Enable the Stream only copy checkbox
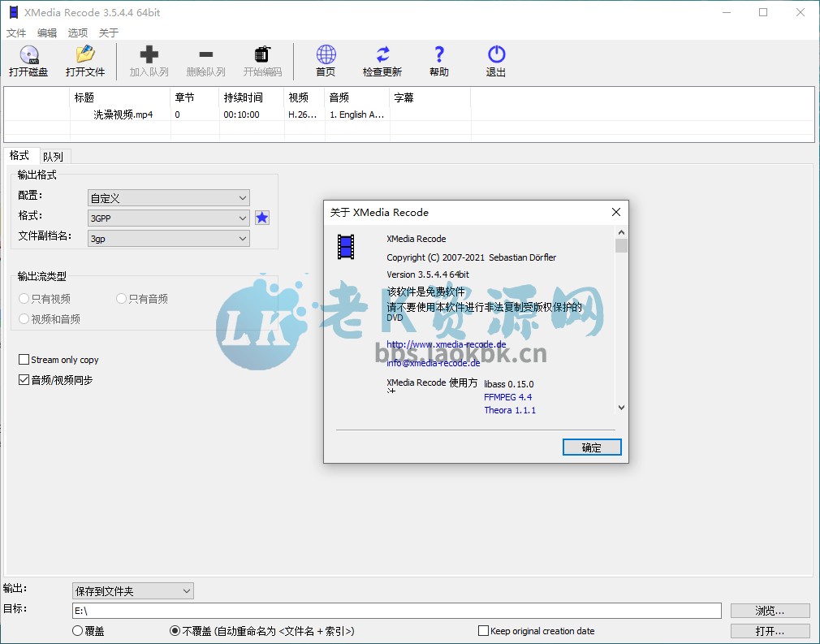Image resolution: width=820 pixels, height=644 pixels. [x=24, y=360]
